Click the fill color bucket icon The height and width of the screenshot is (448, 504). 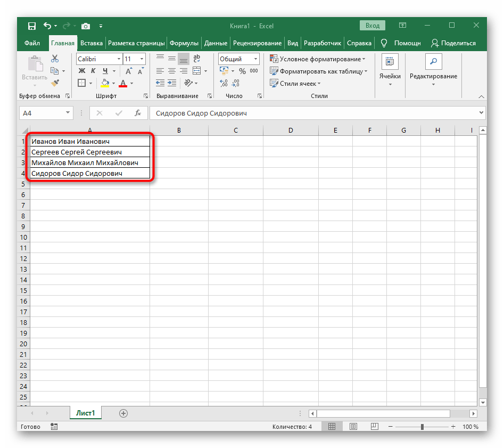105,83
